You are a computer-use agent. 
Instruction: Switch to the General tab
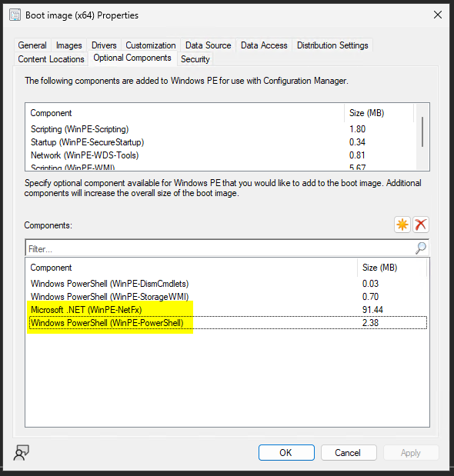[x=32, y=45]
